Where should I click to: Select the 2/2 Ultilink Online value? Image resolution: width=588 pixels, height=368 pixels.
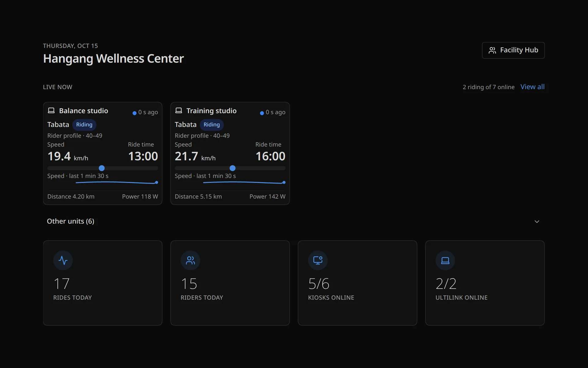pos(446,284)
